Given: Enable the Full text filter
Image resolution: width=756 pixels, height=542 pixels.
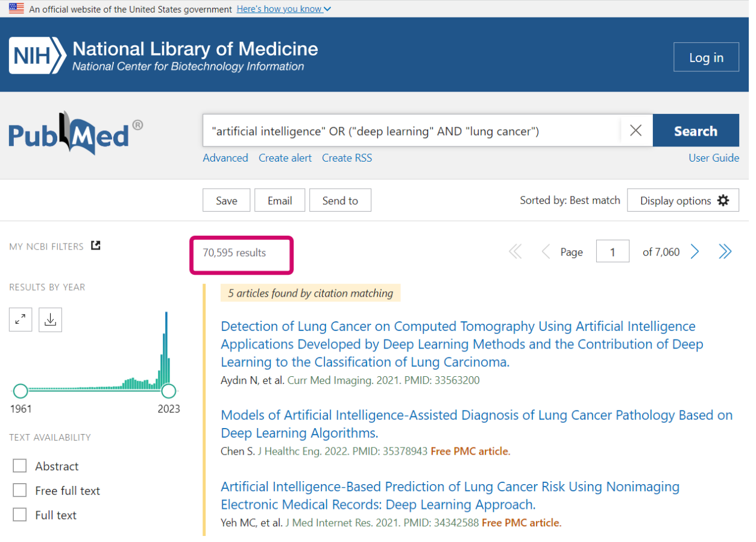Looking at the screenshot, I should (20, 515).
